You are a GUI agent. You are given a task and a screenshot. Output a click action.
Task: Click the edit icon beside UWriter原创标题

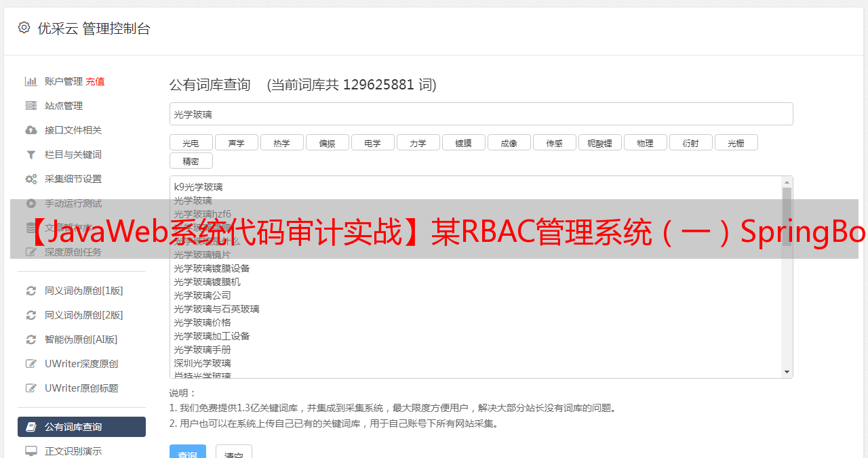tap(31, 388)
